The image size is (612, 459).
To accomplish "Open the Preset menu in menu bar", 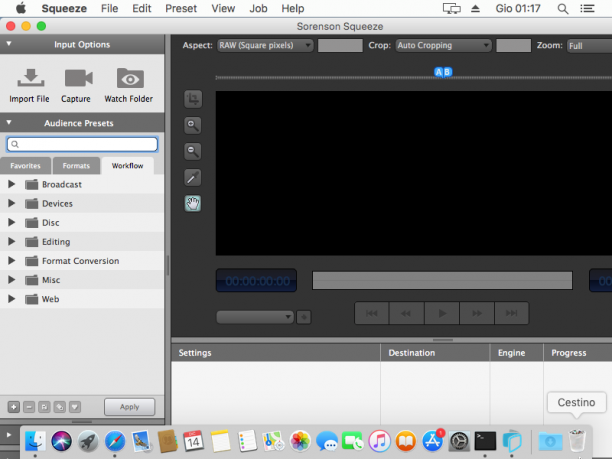I will click(181, 8).
